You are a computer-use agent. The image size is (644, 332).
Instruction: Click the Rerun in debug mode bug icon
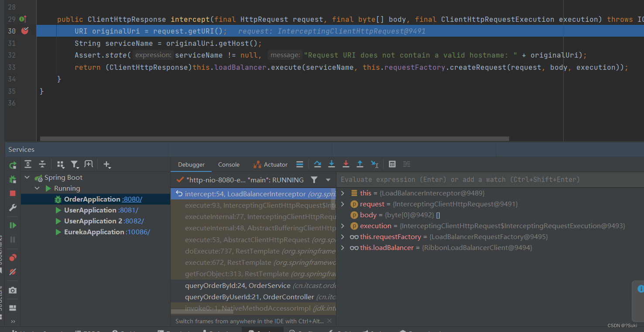pos(13,179)
